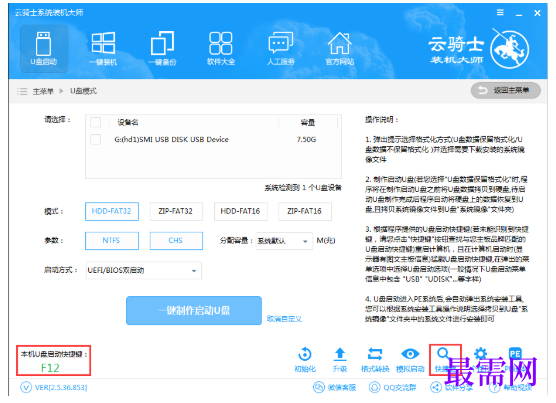
Task: Toggle the CHS parameter
Action: (x=176, y=241)
